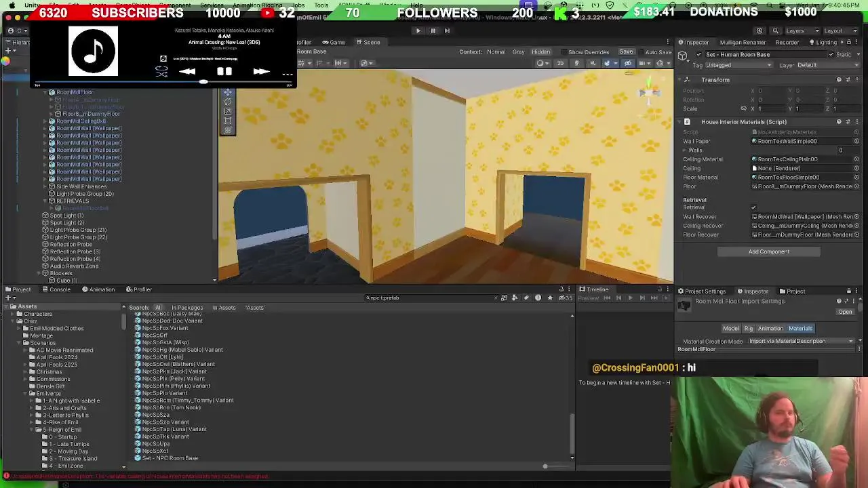Start Play mode with the play button
The image size is (868, 488).
[x=418, y=30]
